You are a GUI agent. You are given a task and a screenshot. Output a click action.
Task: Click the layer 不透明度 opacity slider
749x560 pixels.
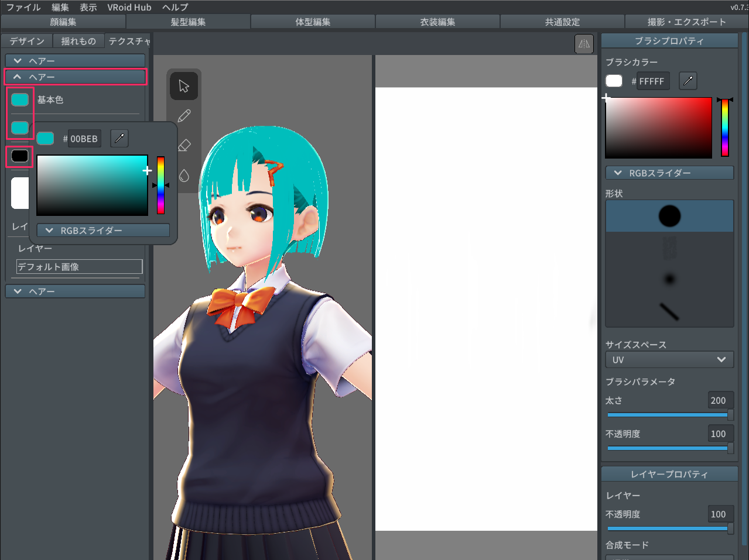click(669, 528)
